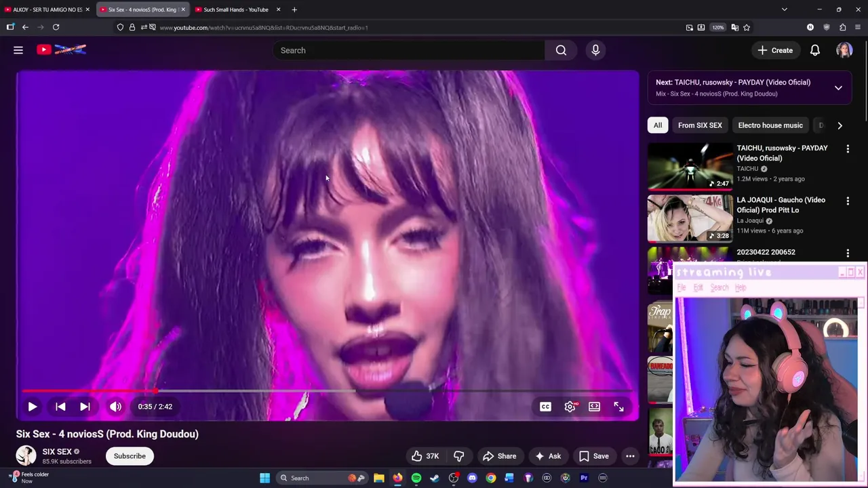
Task: Open options for TAICHU PAYDAY video
Action: tap(848, 148)
